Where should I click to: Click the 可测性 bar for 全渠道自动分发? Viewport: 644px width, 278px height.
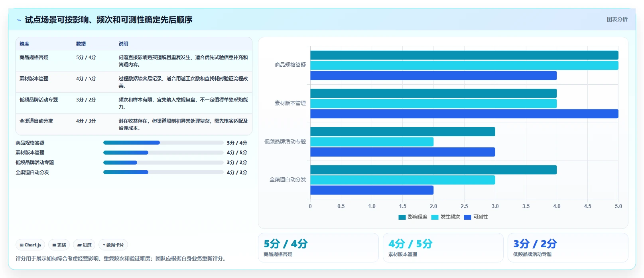372,190
